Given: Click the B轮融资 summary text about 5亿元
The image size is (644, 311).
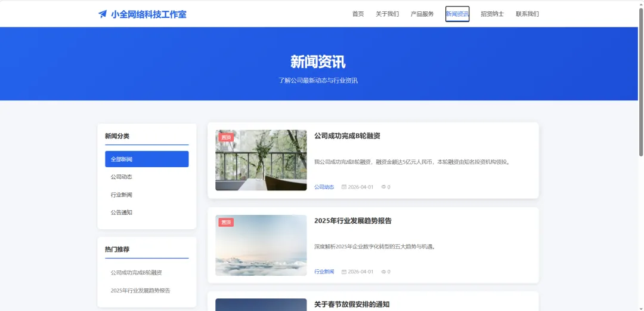Looking at the screenshot, I should click(x=412, y=162).
